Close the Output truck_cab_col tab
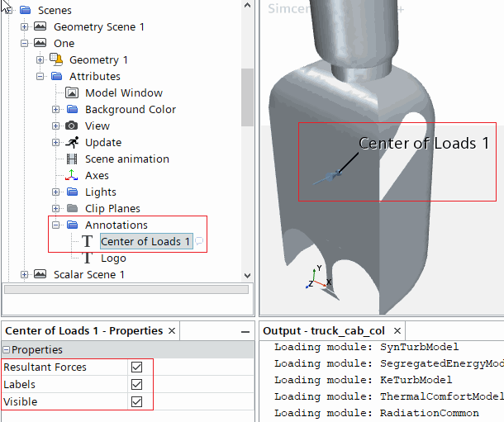This screenshot has height=422, width=504. coord(397,330)
